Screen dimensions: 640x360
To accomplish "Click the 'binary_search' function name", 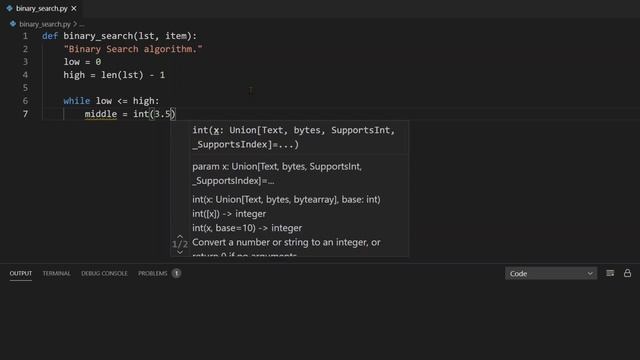I will click(98, 36).
